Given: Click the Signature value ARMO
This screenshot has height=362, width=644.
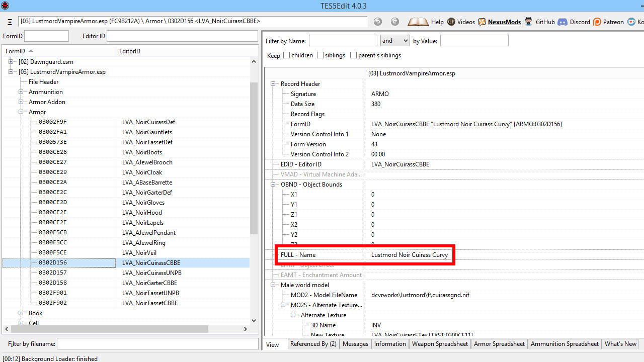Looking at the screenshot, I should [380, 94].
